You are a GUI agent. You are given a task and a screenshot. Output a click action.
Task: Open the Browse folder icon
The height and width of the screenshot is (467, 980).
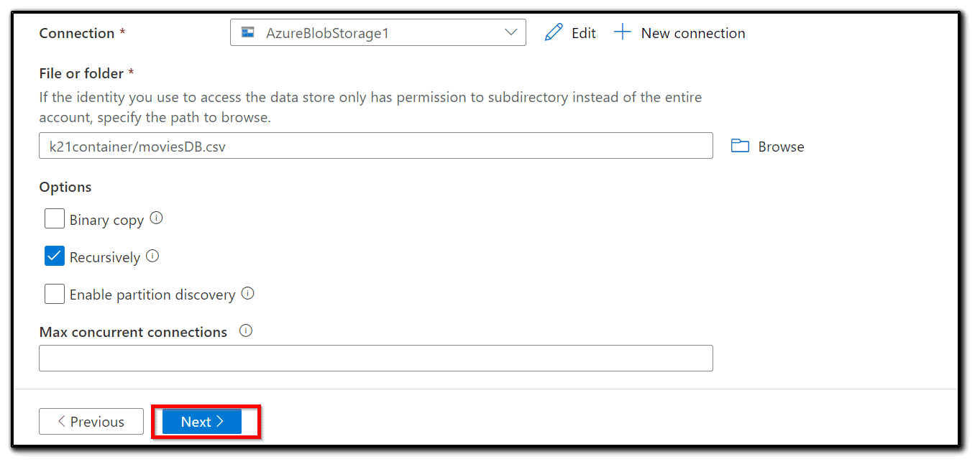coord(739,146)
